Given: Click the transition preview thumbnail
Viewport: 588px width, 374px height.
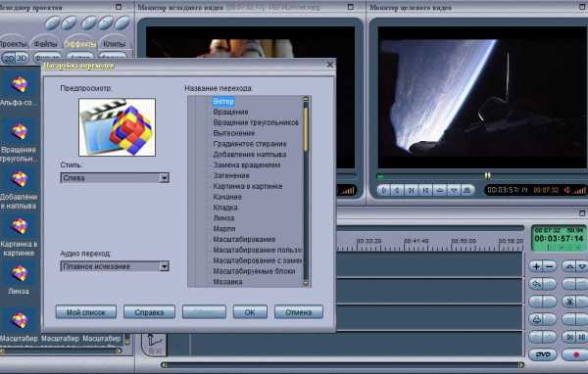Looking at the screenshot, I should click(x=117, y=127).
